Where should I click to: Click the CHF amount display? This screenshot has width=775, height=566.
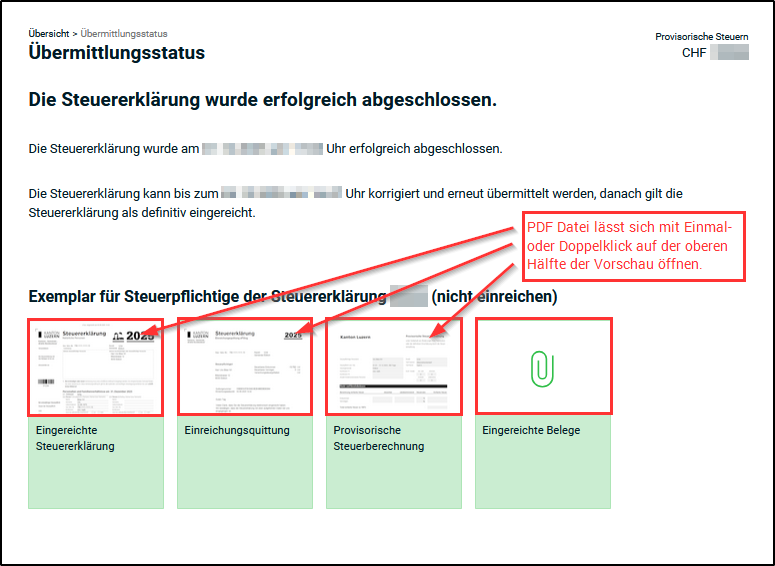click(715, 52)
